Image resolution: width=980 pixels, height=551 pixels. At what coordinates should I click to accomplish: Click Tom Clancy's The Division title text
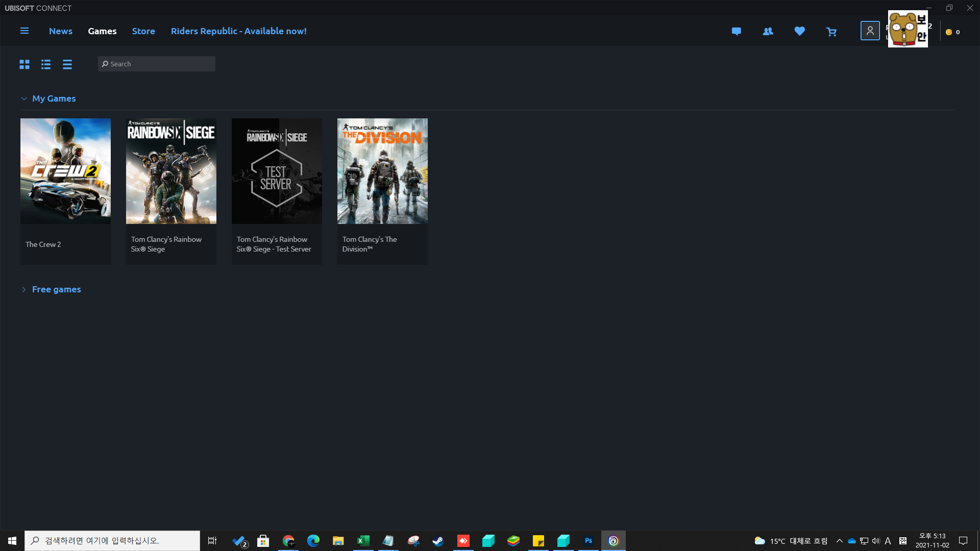tap(370, 244)
